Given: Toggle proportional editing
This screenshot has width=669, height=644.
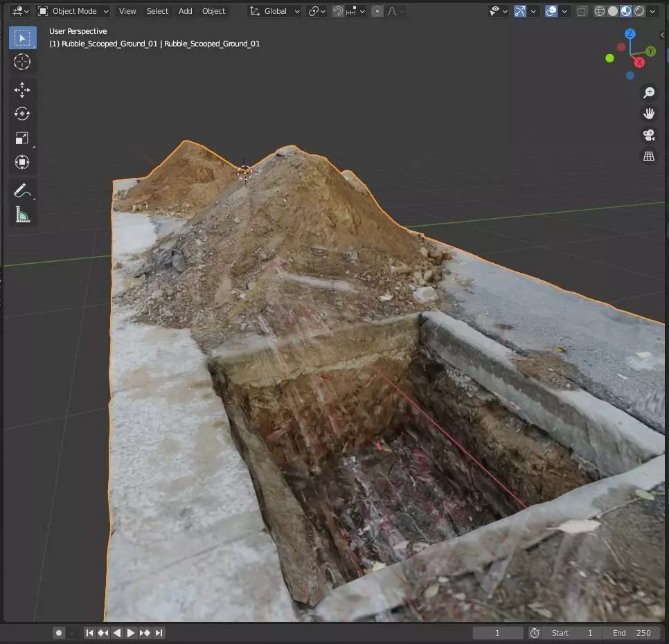Looking at the screenshot, I should click(377, 11).
